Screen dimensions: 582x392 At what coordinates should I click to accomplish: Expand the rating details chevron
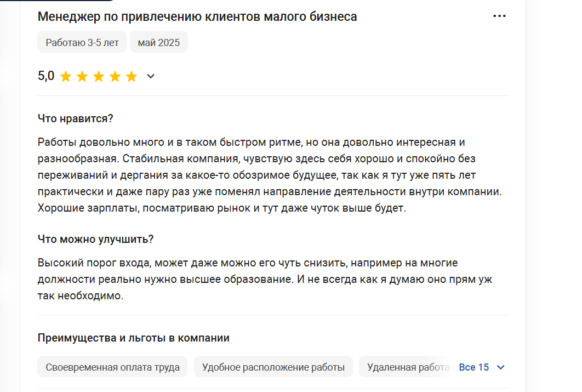coord(151,76)
